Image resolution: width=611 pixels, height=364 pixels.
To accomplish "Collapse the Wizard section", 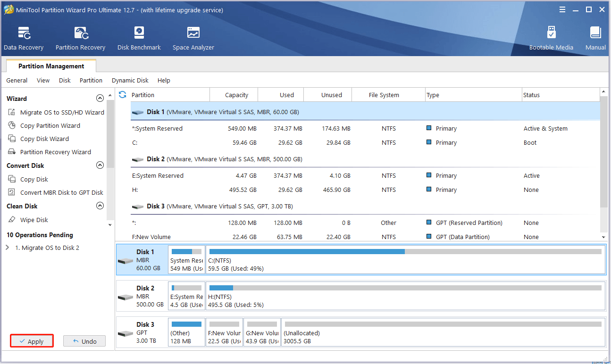I will tap(100, 98).
